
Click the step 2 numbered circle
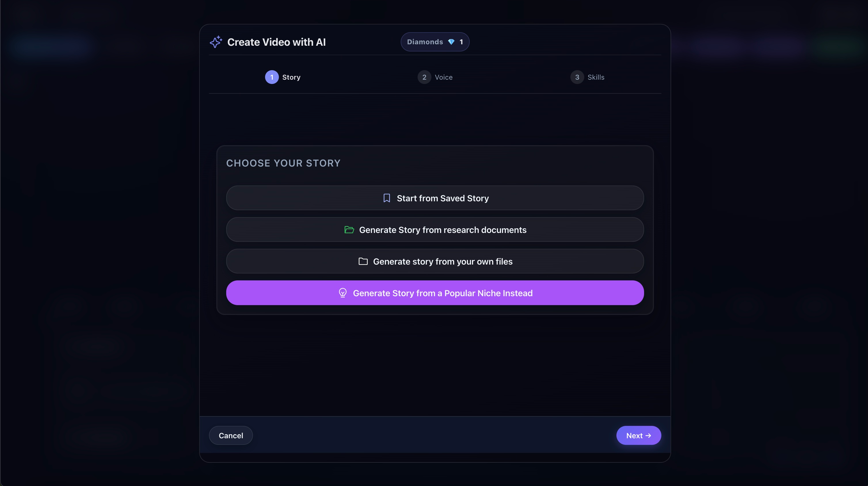tap(424, 77)
